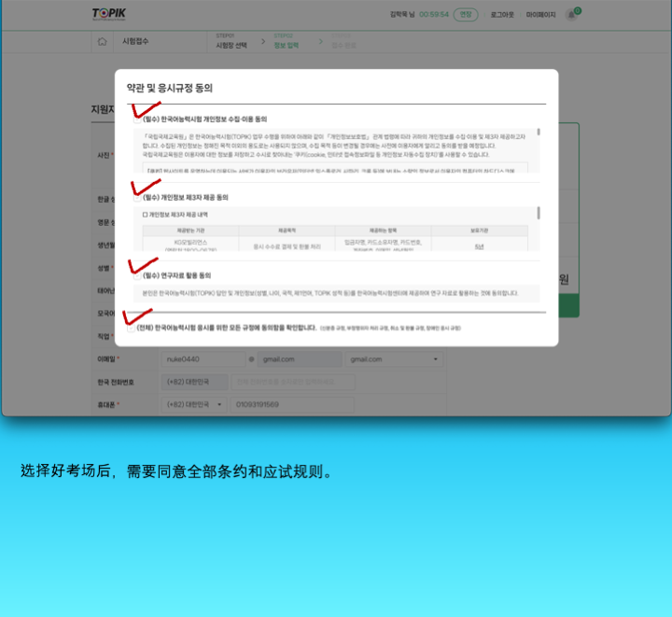
Task: Click the mobile phone number input field
Action: (x=291, y=405)
